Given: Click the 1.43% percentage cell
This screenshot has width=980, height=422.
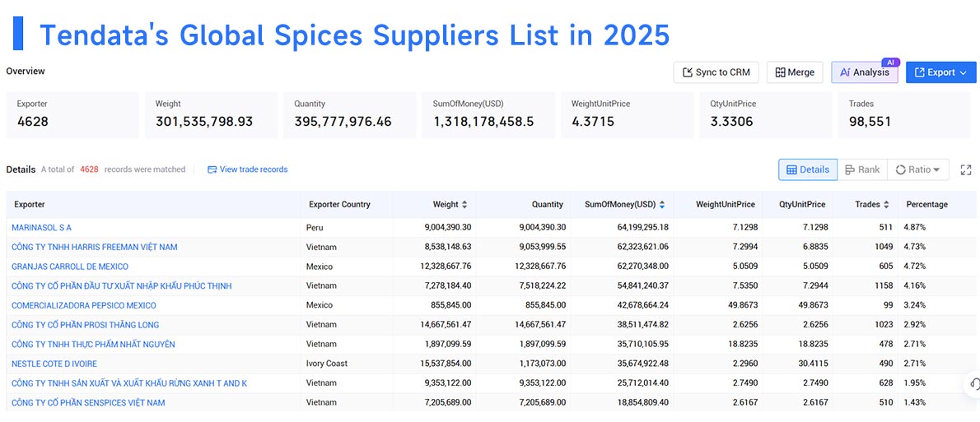Looking at the screenshot, I should pyautogui.click(x=914, y=402).
